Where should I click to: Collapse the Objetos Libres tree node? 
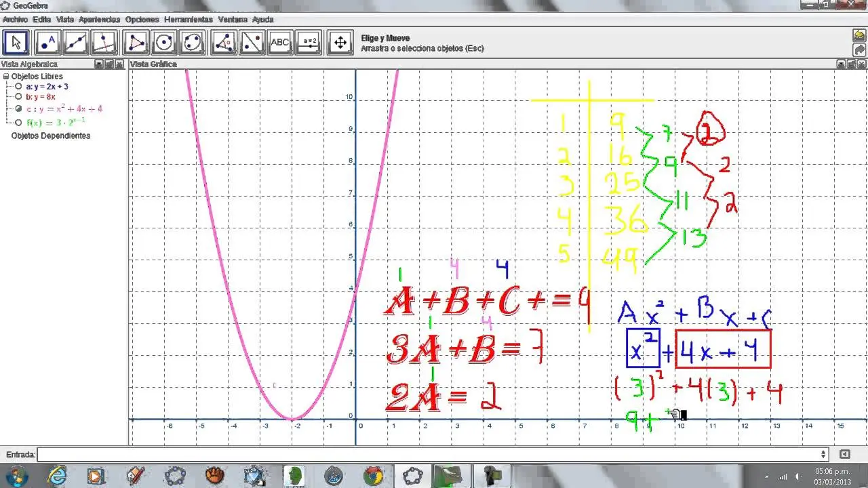(x=6, y=76)
